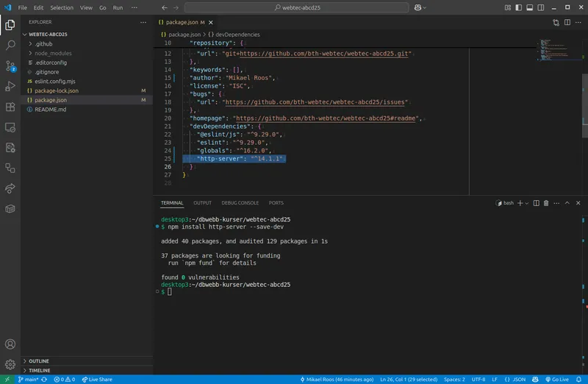Screen dimensions: 588x384
Task: Open .gitignore in the explorer
Action: coord(86,71)
